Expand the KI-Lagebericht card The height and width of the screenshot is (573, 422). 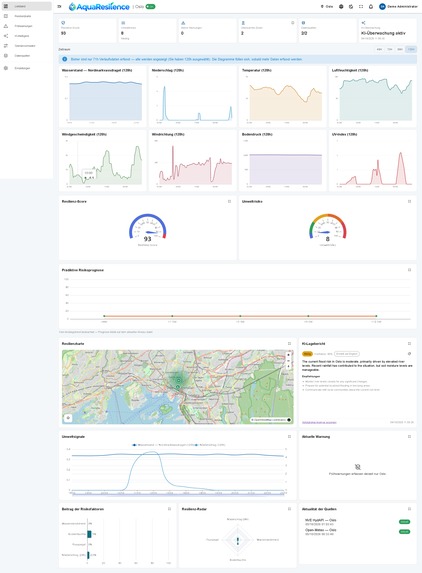coord(410,344)
